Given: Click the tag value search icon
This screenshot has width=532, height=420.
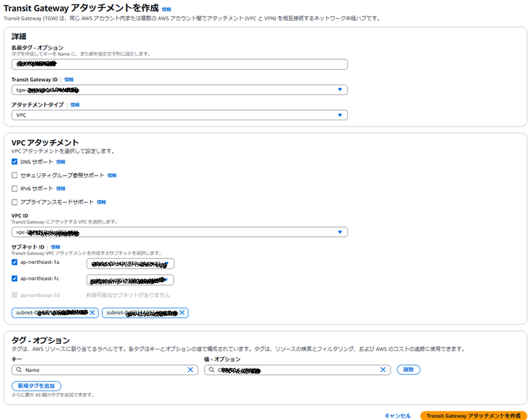Looking at the screenshot, I should coord(211,370).
